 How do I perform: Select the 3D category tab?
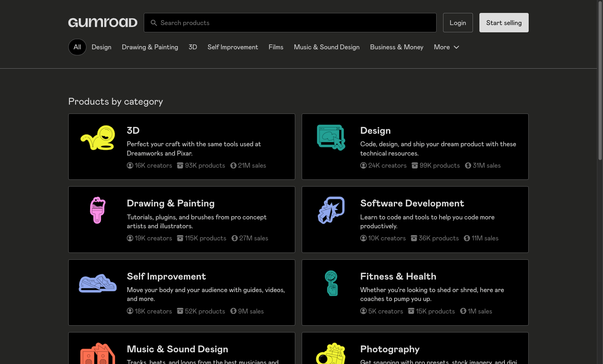tap(193, 47)
